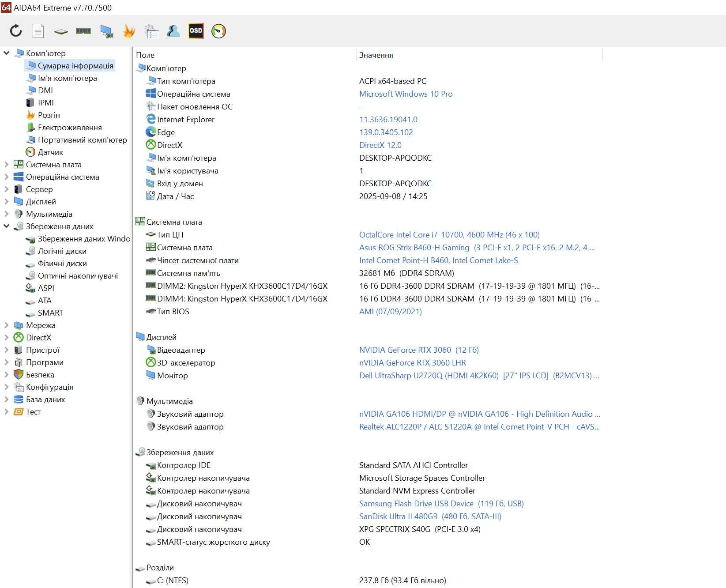
Task: Click the memory module toolbar icon
Action: [83, 31]
